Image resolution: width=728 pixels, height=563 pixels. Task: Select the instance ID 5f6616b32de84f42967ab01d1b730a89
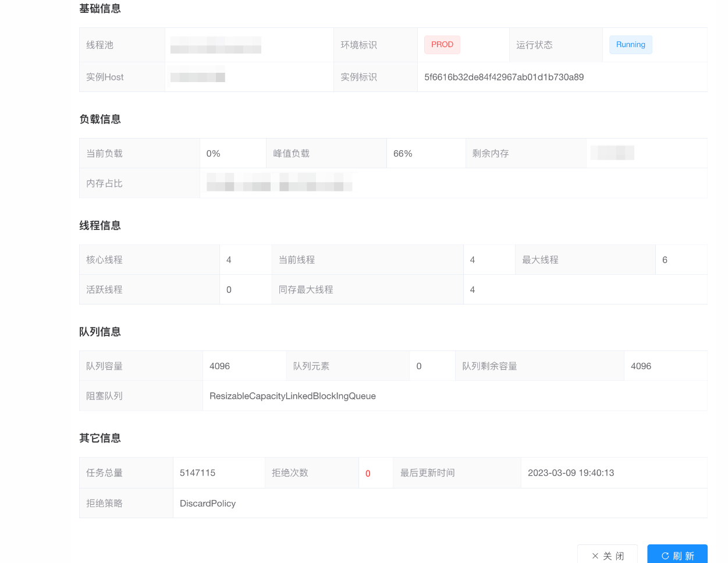tap(503, 77)
